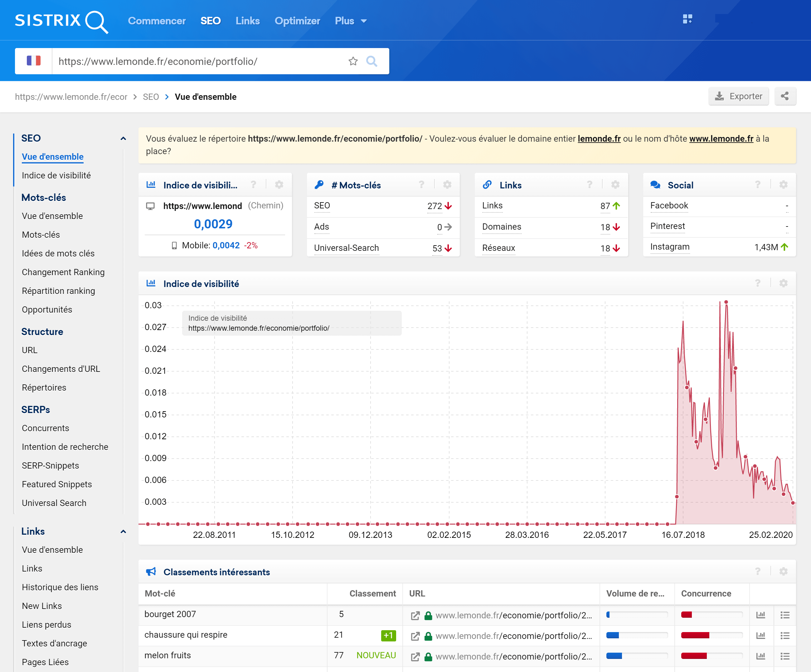Screen dimensions: 811x672
Task: Click the chart legend box Indice de visibilité
Action: [292, 323]
